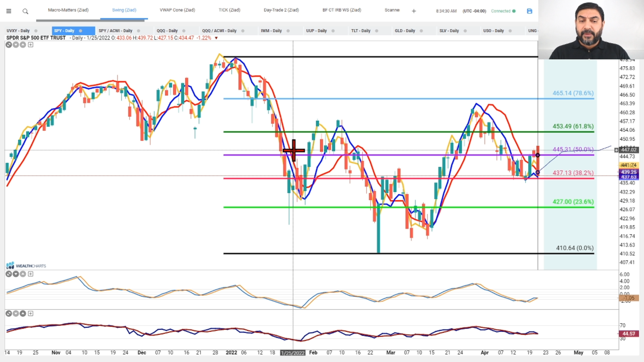Click the 453.49 (61.8%) Fibonacci label
Viewport: 644px width, 362px height.
pos(573,126)
